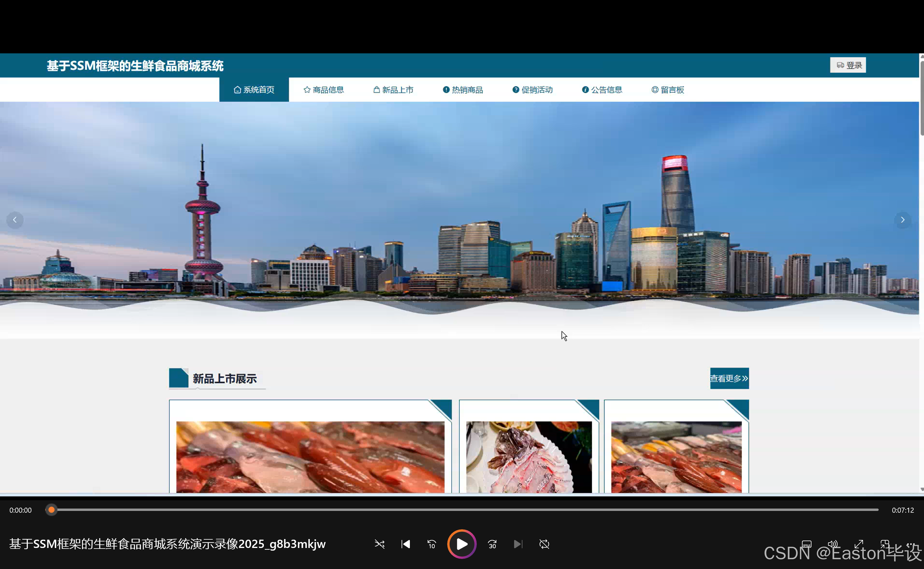Skip forward 30 seconds
The height and width of the screenshot is (569, 924).
click(x=492, y=544)
